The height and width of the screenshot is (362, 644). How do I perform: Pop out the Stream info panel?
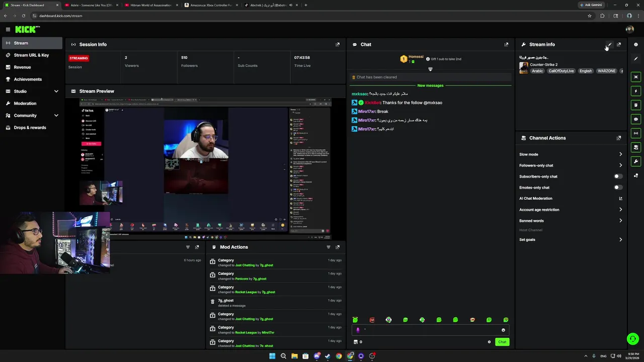pyautogui.click(x=619, y=44)
